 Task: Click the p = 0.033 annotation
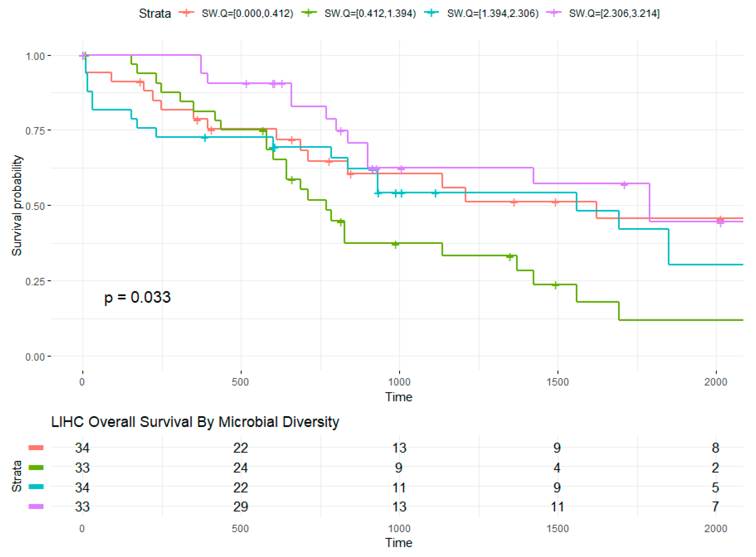coord(137,297)
